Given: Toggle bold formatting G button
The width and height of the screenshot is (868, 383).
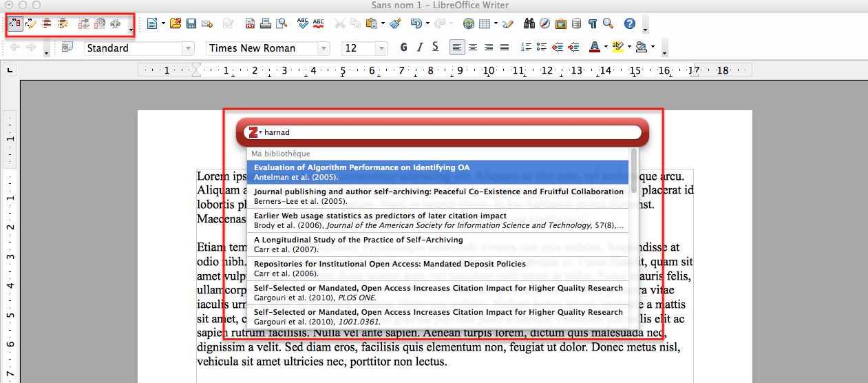Looking at the screenshot, I should 404,48.
